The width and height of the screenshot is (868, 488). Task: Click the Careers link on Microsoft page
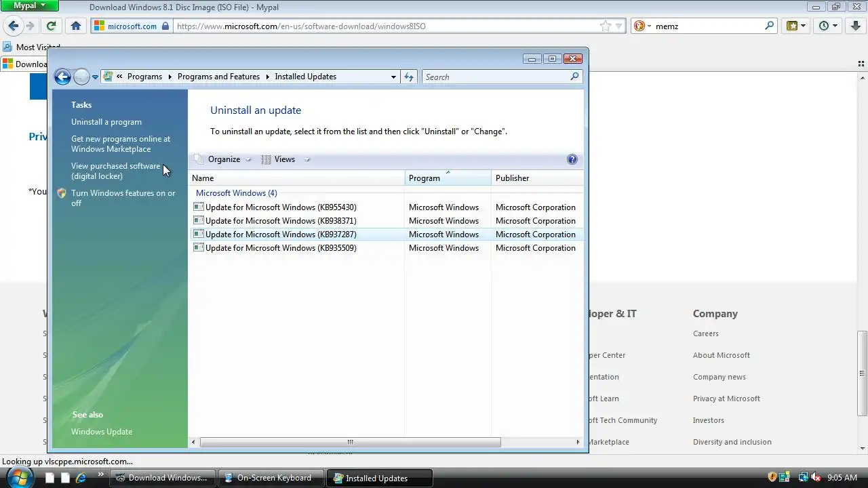point(705,333)
